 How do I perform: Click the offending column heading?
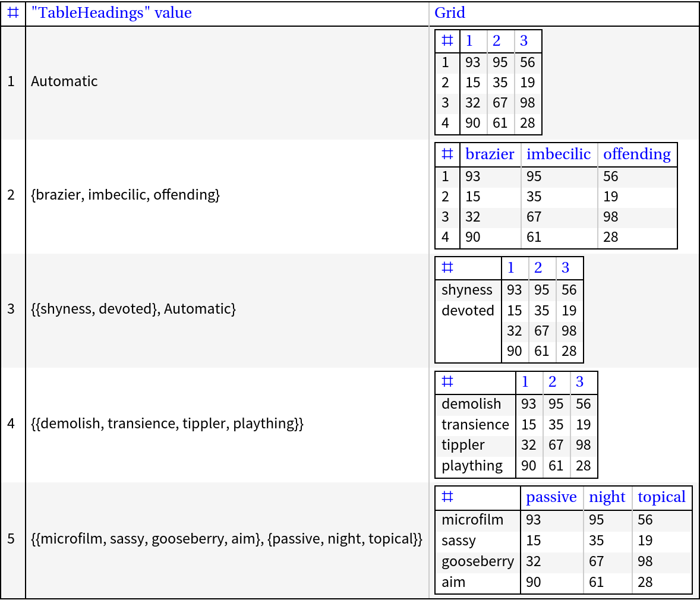click(637, 154)
